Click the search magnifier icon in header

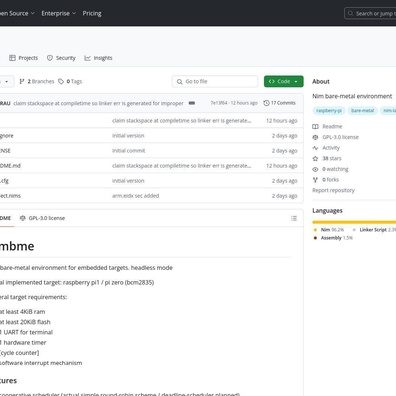pos(350,13)
